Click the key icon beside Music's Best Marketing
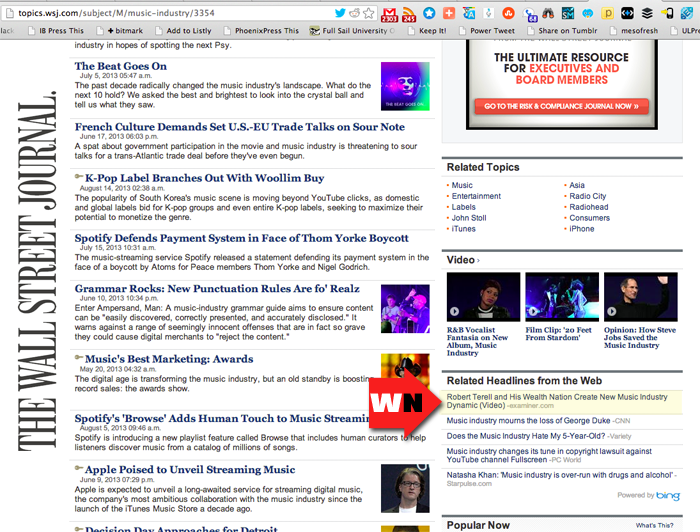The height and width of the screenshot is (532, 700). click(x=79, y=357)
